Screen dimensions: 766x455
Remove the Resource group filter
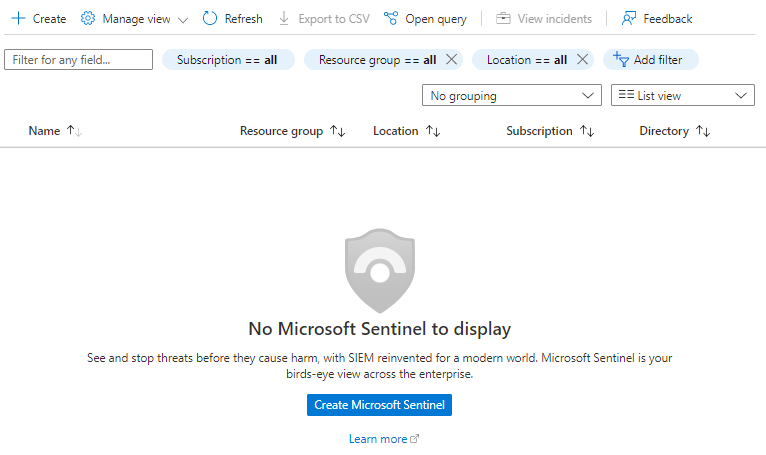click(452, 60)
